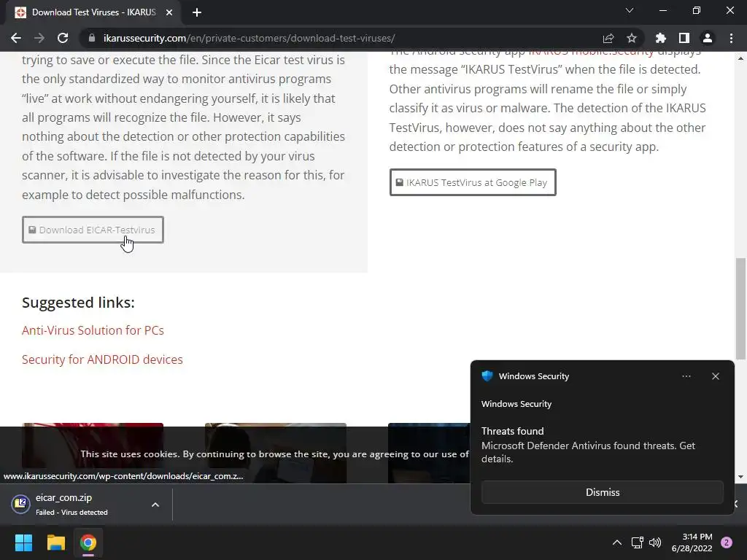Open the network status icon

pos(637,542)
